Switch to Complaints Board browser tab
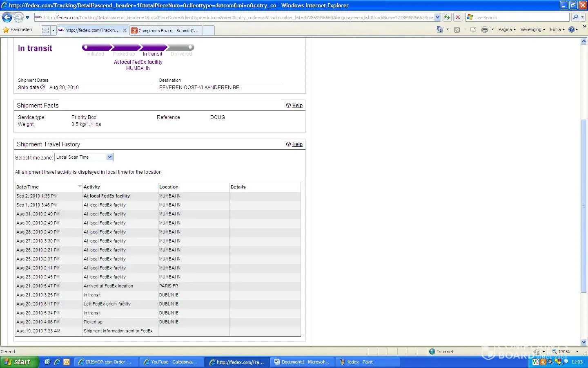The image size is (588, 368). tap(165, 31)
